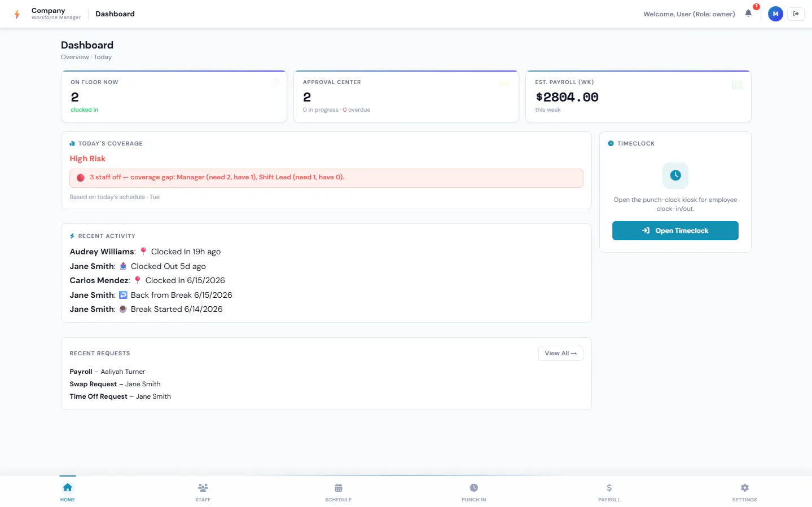Open the PAYROLL tab label
The image size is (812, 507).
pos(609,500)
